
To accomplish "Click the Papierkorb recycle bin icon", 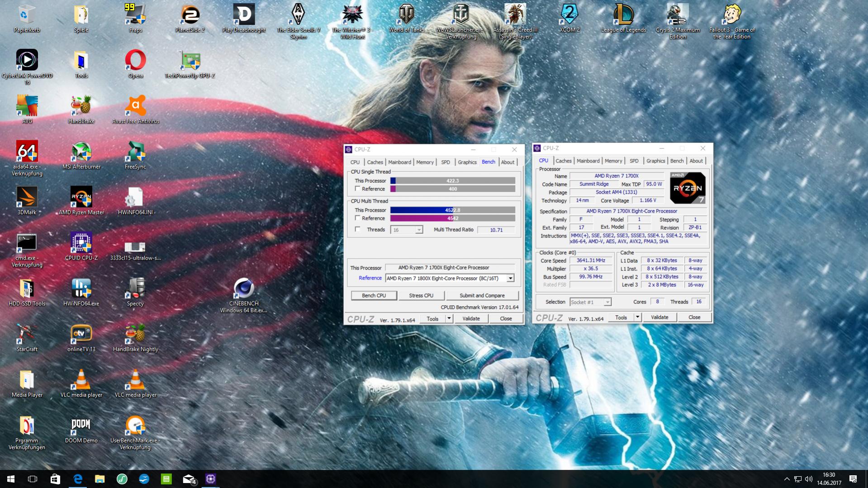I will 27,18.
